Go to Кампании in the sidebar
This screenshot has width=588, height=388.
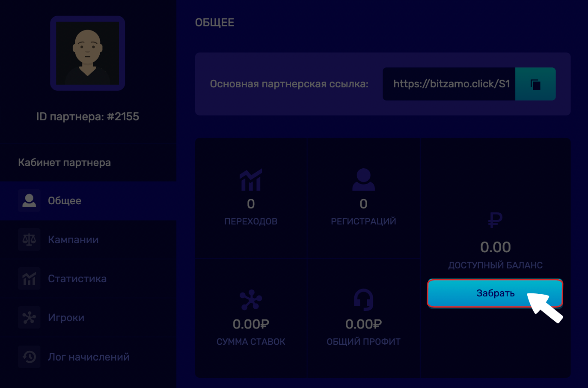[73, 240]
